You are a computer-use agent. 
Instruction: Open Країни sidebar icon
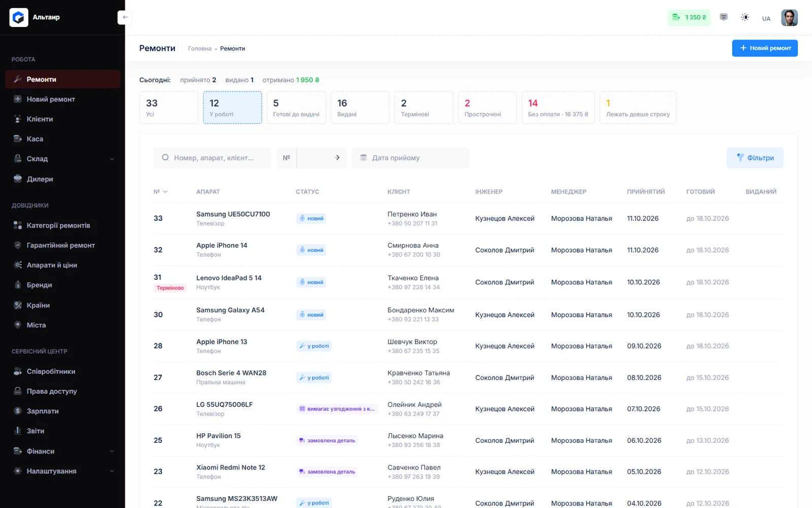click(x=18, y=305)
